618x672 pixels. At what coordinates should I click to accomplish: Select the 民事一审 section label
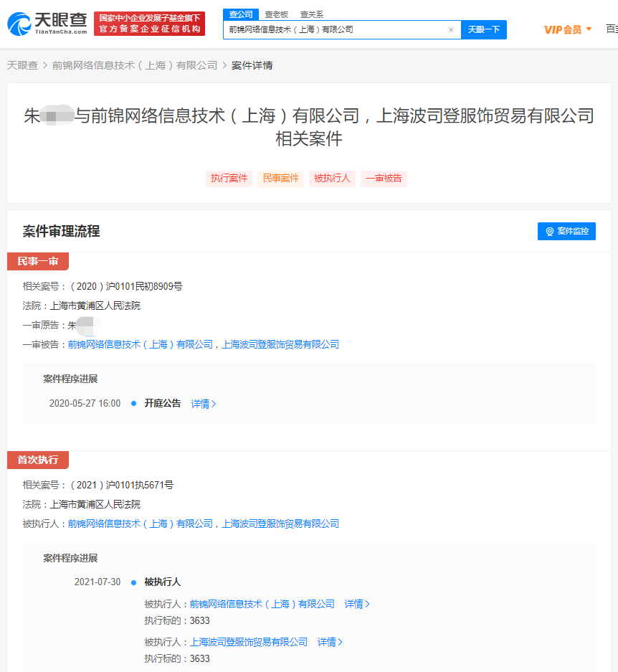(x=38, y=262)
